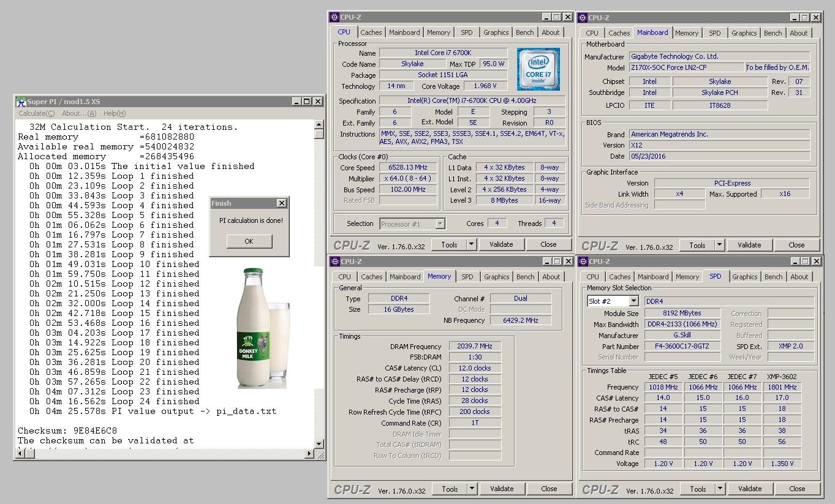Click CPU-Z icon in Mainboard window title
The width and height of the screenshot is (835, 504).
point(583,18)
